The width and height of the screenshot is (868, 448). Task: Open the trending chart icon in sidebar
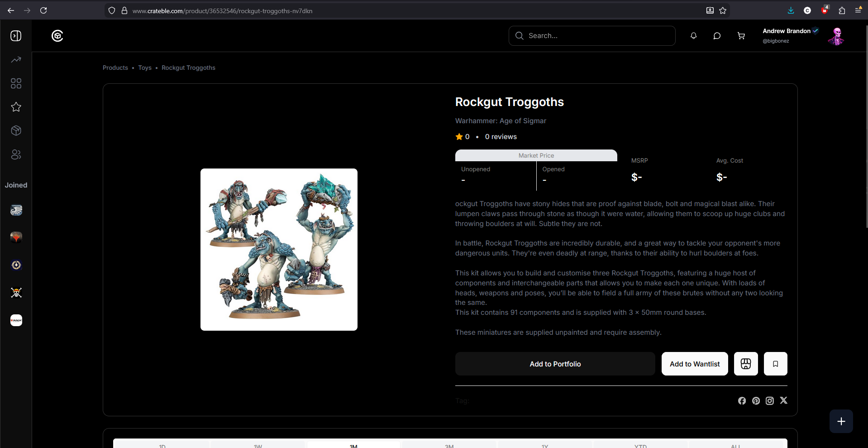click(x=16, y=60)
